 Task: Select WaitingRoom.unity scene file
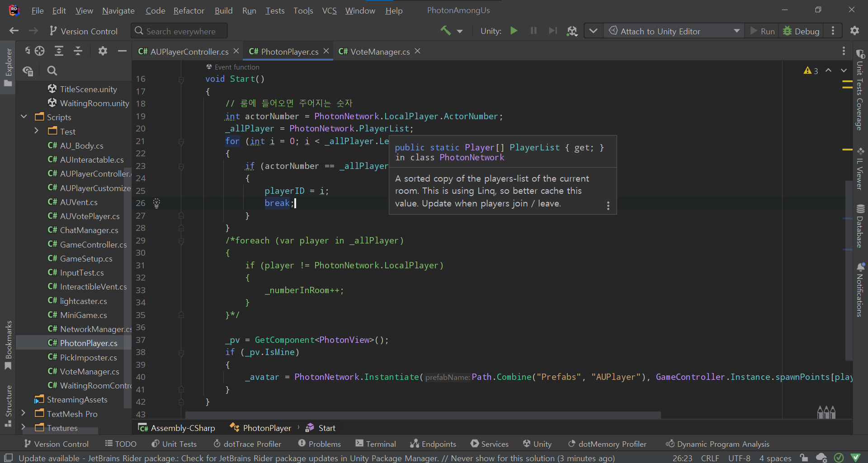(x=89, y=103)
